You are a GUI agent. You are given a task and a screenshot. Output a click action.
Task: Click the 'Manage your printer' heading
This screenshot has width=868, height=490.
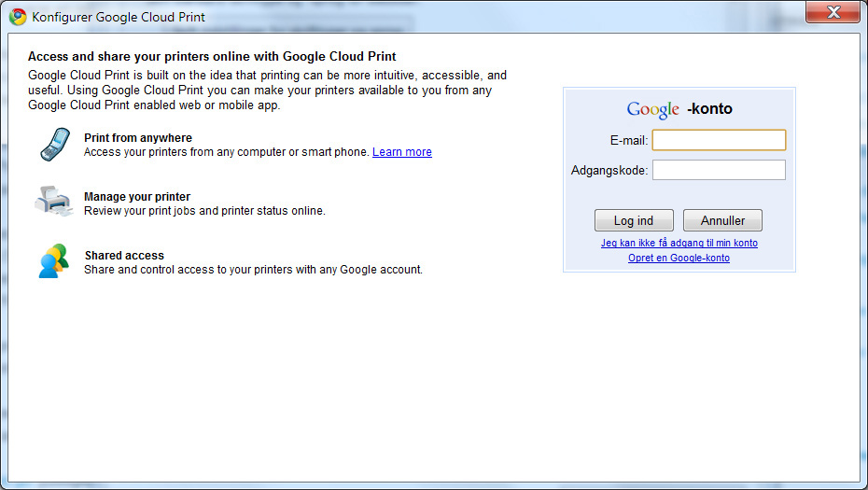[x=137, y=197]
